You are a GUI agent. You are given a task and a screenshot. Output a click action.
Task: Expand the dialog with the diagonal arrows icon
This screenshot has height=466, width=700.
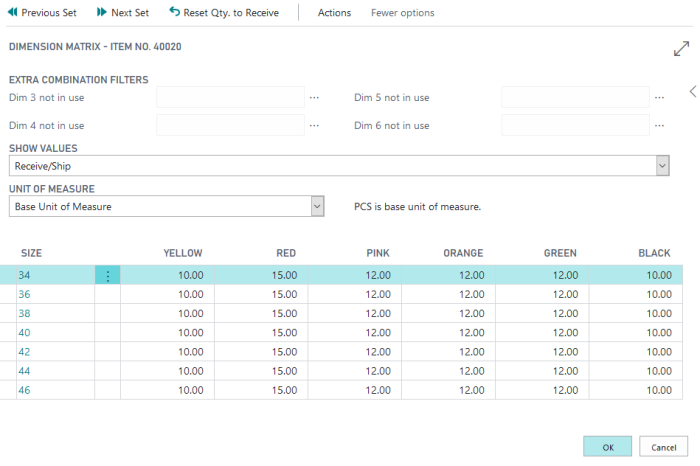tap(682, 49)
